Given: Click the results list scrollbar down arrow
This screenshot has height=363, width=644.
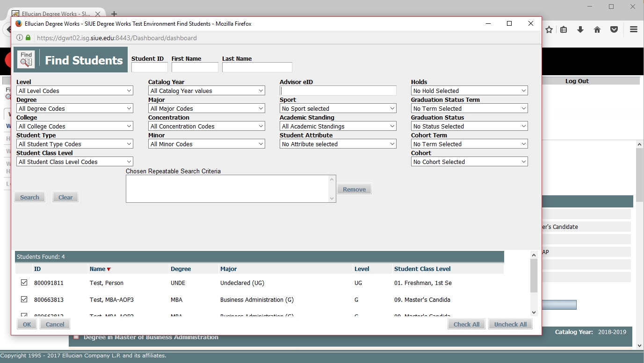Looking at the screenshot, I should [534, 312].
